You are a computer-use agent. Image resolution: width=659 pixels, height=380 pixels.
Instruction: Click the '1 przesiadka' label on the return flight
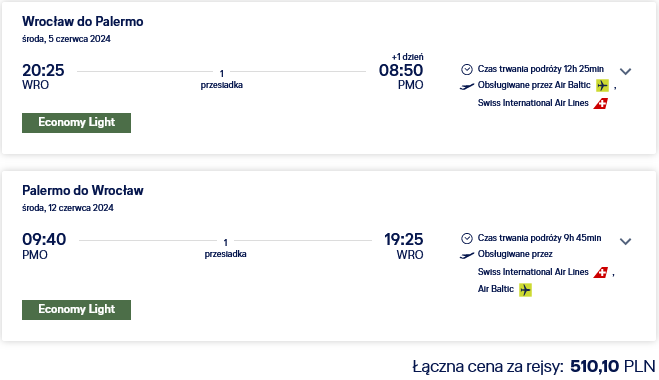click(x=225, y=248)
